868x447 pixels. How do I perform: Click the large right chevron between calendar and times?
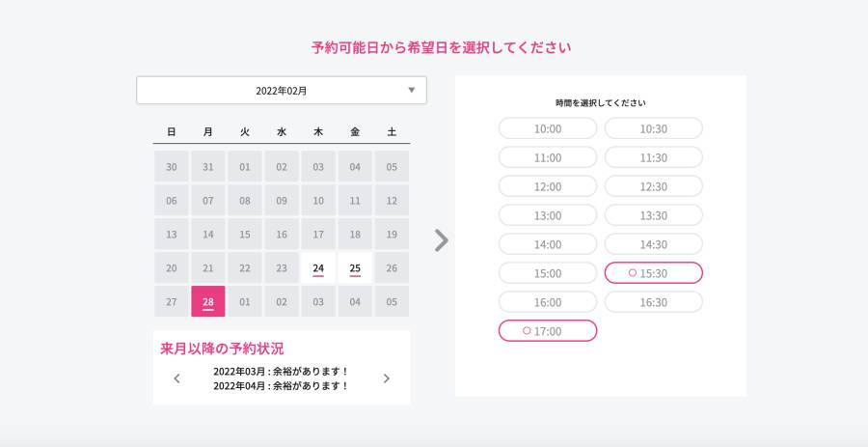tap(441, 240)
